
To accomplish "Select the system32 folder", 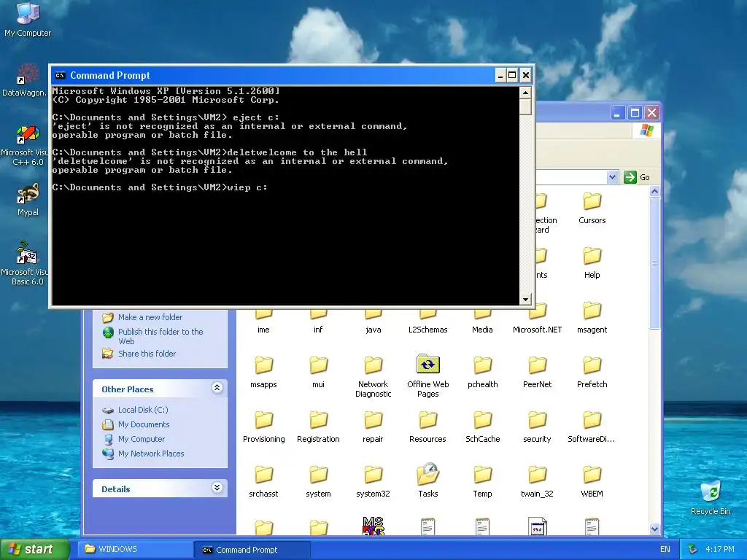I will (x=373, y=482).
